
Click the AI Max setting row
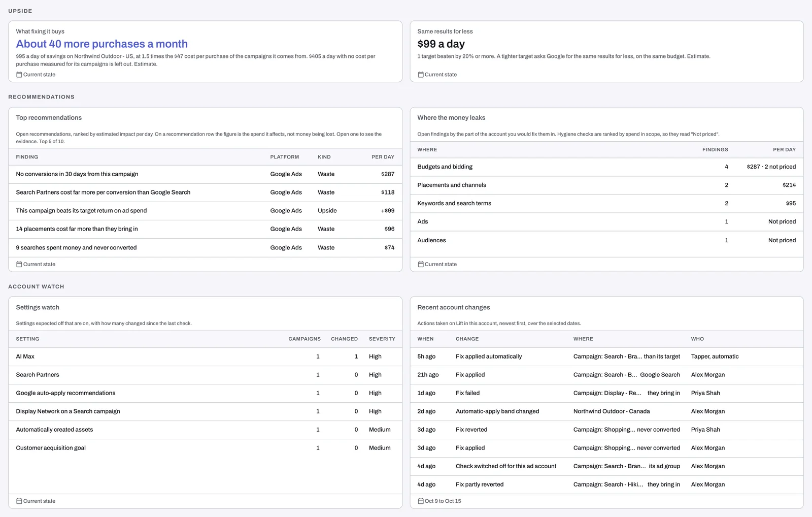[205, 357]
